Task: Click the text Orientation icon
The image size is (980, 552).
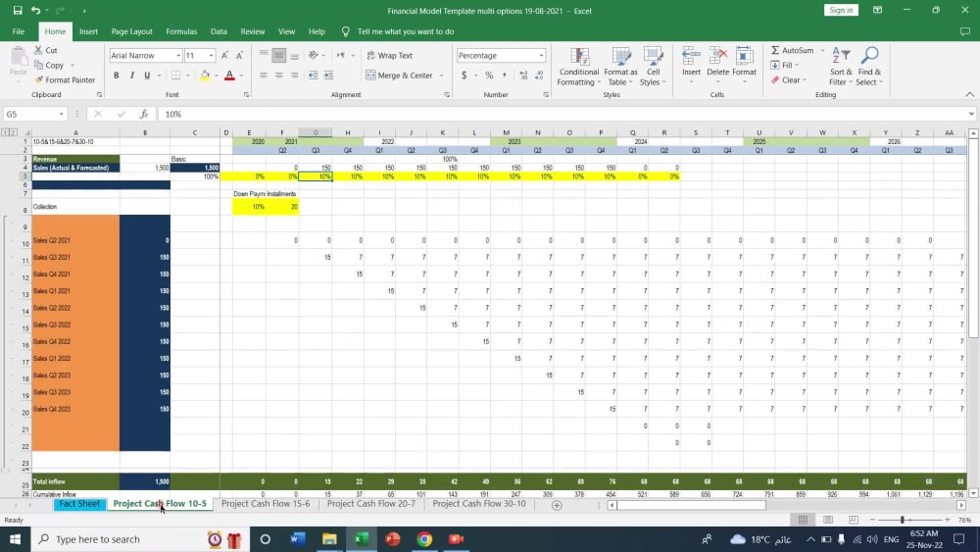Action: (314, 55)
